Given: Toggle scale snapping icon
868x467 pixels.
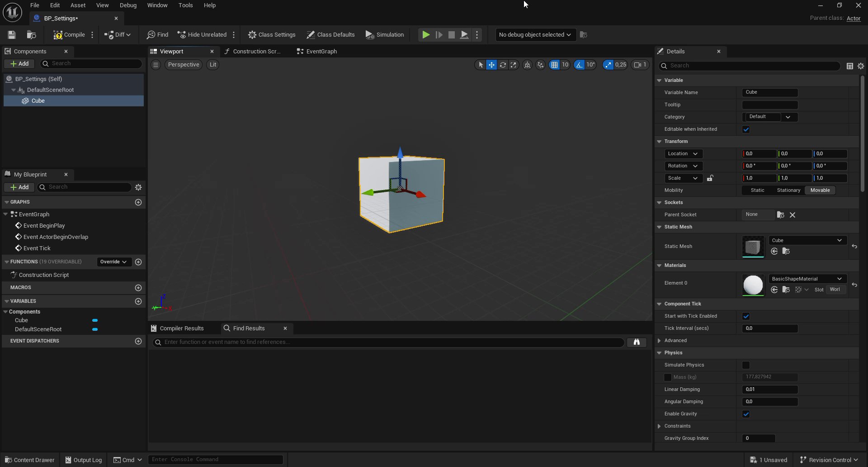Looking at the screenshot, I should tap(609, 65).
